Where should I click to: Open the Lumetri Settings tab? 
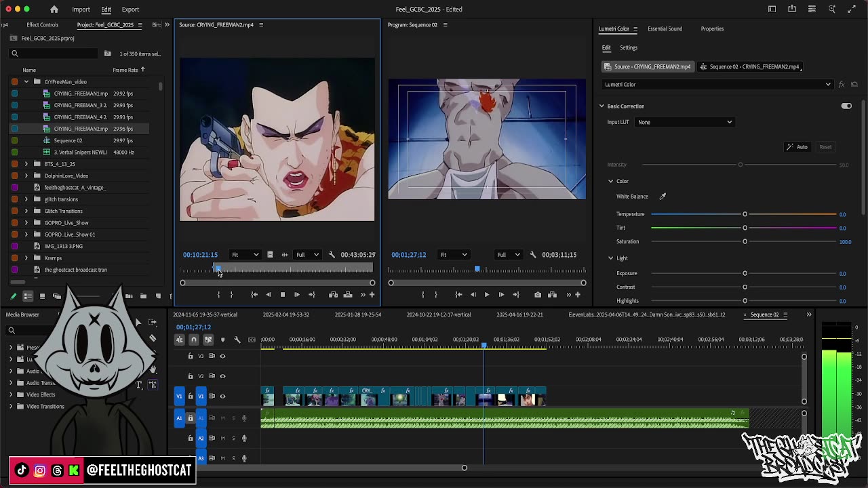(629, 48)
